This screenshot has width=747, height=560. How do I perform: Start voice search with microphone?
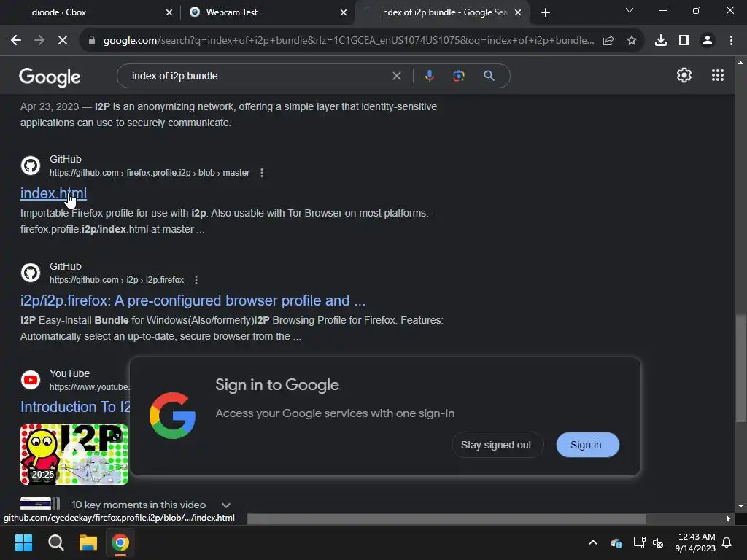(429, 76)
